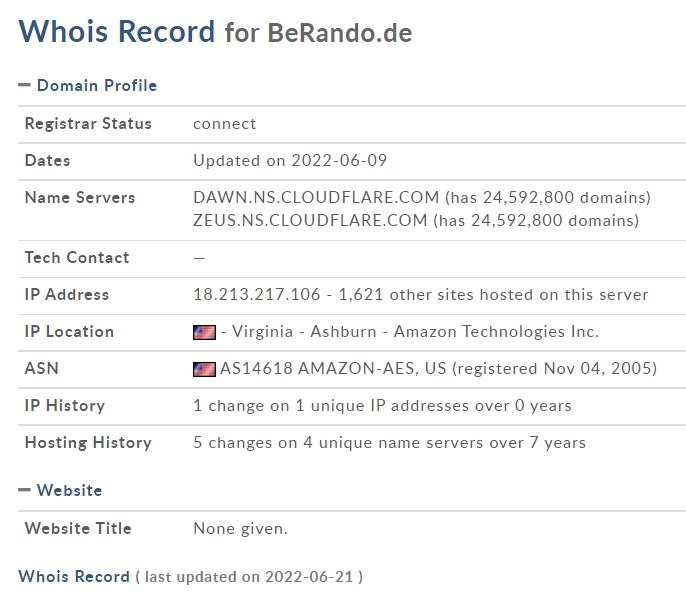Open AS14618 AMAZON-AES ASN details
The image size is (686, 593).
pos(333,368)
